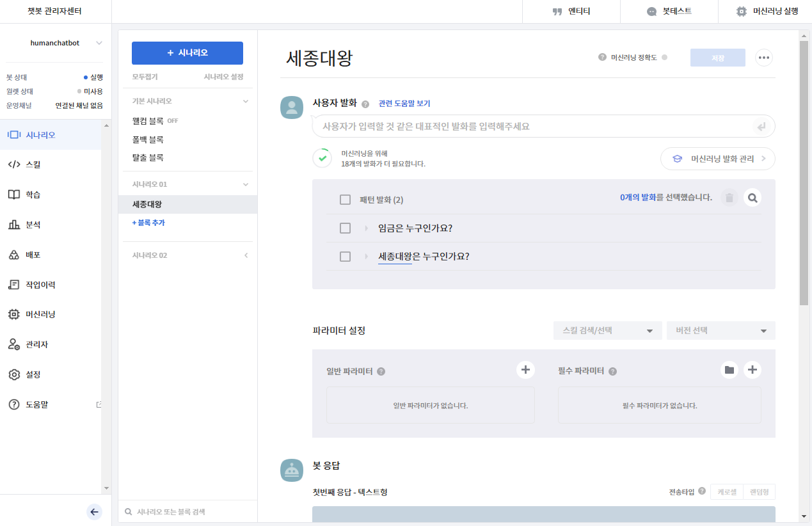Open the 엔티티 entity menu
812x526 pixels.
pyautogui.click(x=571, y=11)
